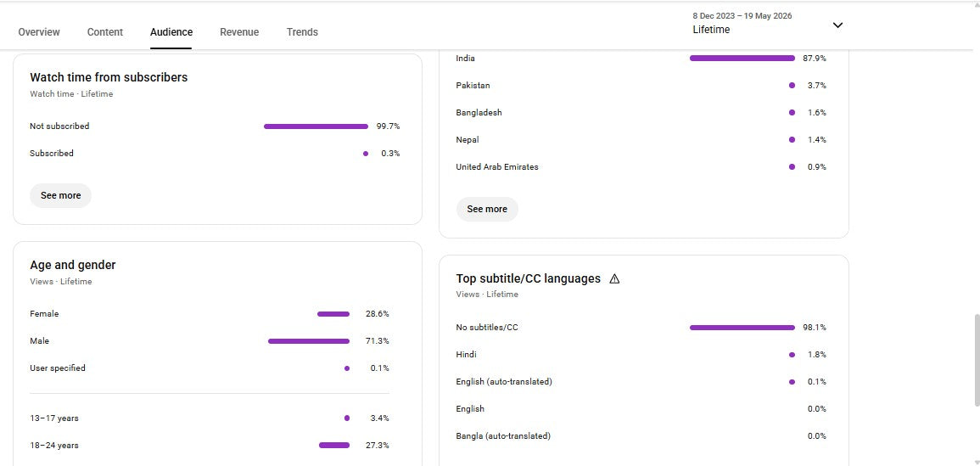980x466 pixels.
Task: Click the User specified label
Action: click(x=58, y=368)
